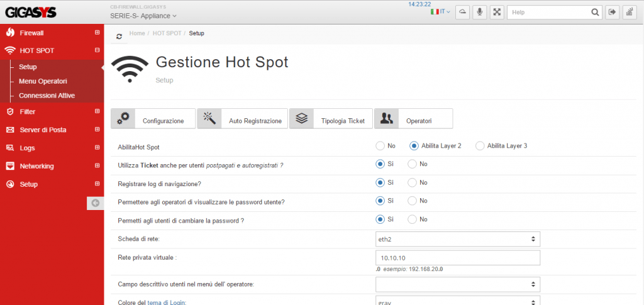
Task: Select Abilita Layer 3 radio option
Action: tap(480, 146)
